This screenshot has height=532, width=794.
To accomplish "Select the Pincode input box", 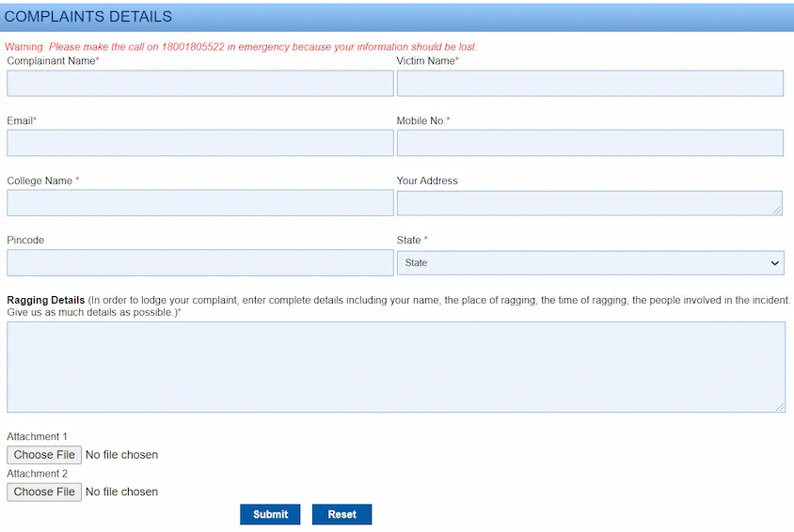I will (x=200, y=263).
